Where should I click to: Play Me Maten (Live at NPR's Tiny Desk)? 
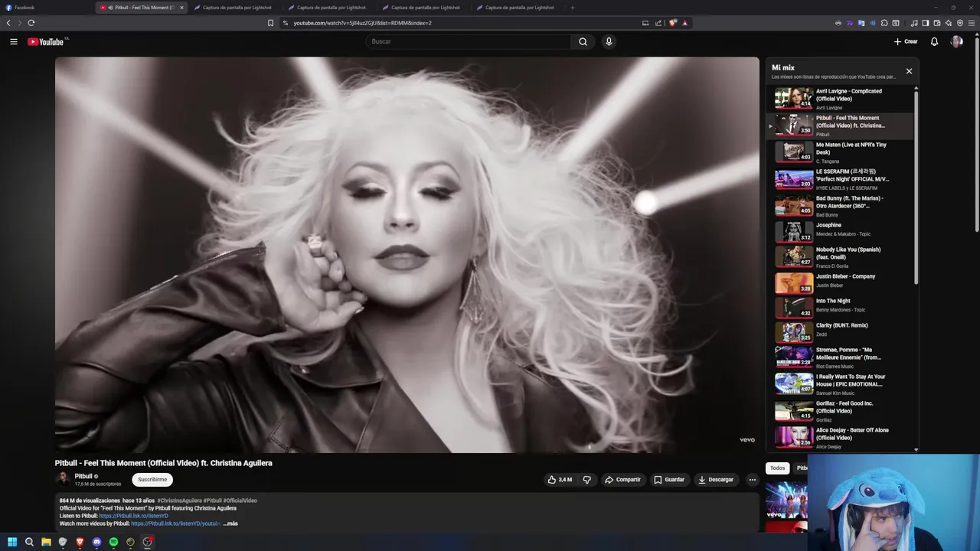(841, 152)
